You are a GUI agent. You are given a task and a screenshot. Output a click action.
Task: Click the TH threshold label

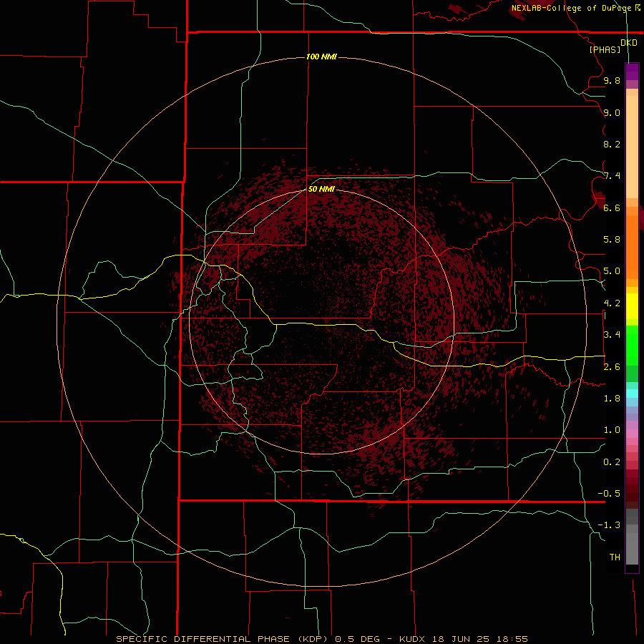coord(615,557)
